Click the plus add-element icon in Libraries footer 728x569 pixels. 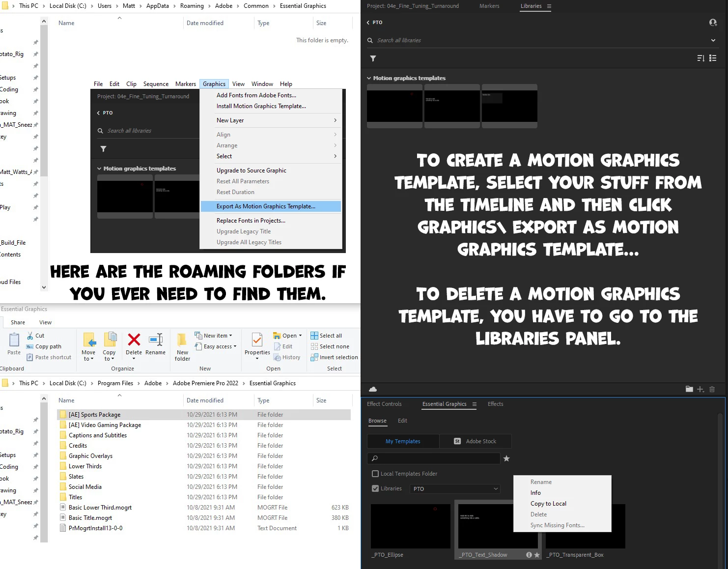click(700, 389)
